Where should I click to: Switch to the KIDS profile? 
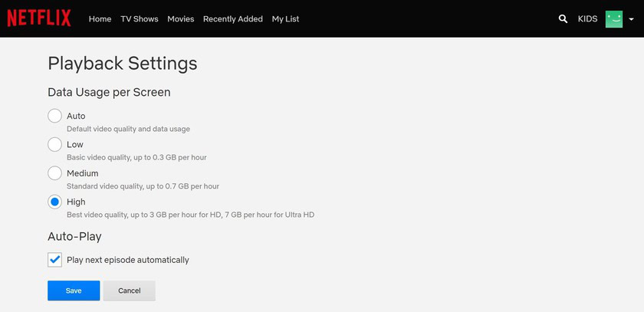click(x=587, y=19)
